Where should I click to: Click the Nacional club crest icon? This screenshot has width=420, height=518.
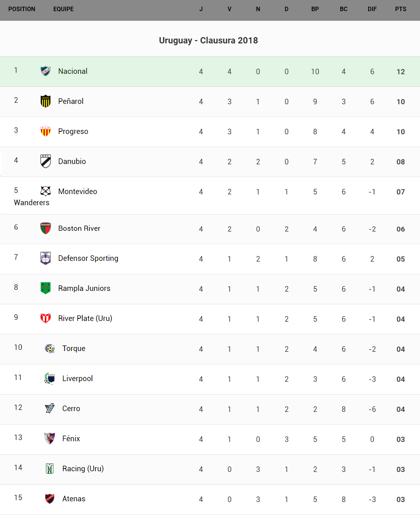[x=46, y=71]
